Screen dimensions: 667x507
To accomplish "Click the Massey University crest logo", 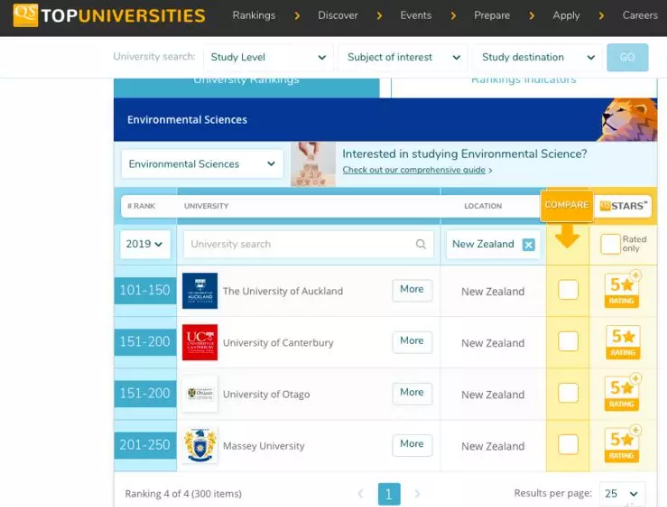I will 200,445.
